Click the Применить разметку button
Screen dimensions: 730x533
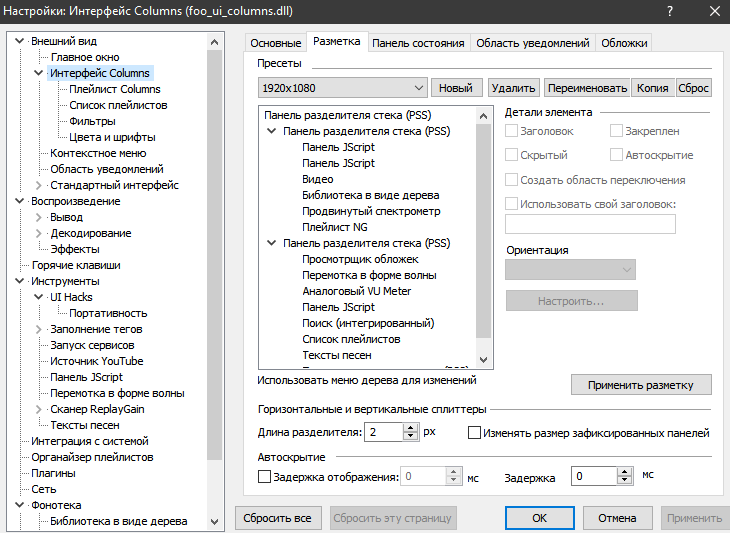click(640, 384)
